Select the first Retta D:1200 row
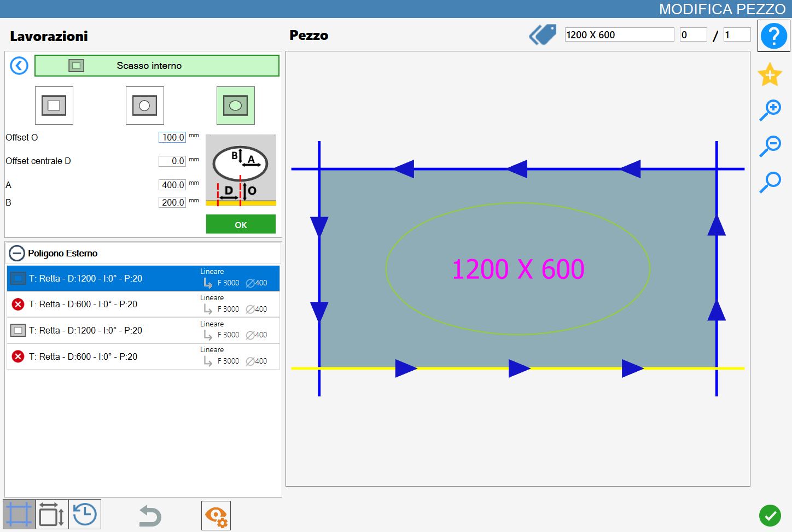Image resolution: width=792 pixels, height=532 pixels. 143,278
